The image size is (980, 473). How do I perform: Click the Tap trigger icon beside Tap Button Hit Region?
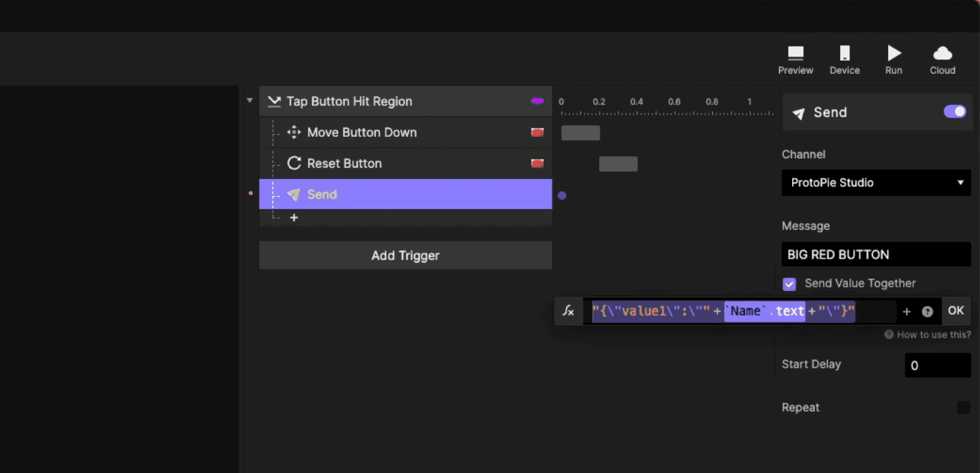pos(273,102)
